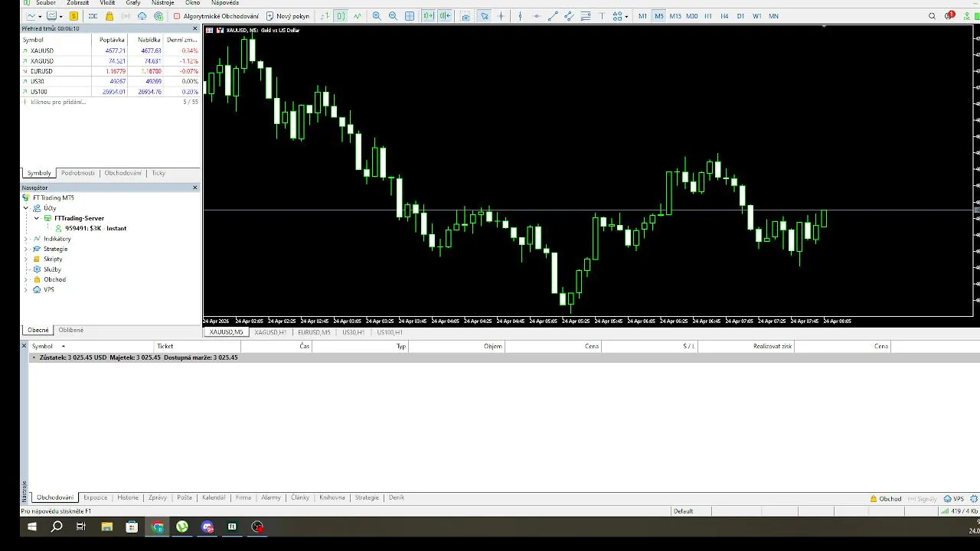Set timeframe to H1
980x551 pixels.
tap(708, 16)
